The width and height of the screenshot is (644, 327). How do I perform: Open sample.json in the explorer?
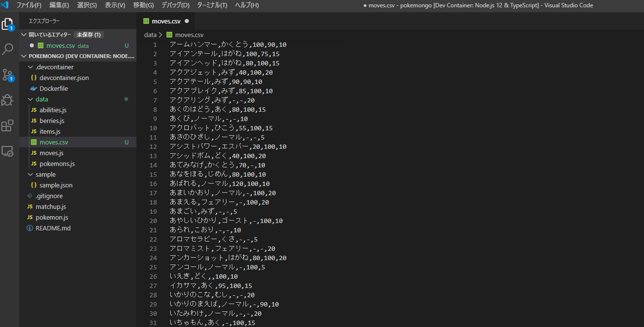78,185
